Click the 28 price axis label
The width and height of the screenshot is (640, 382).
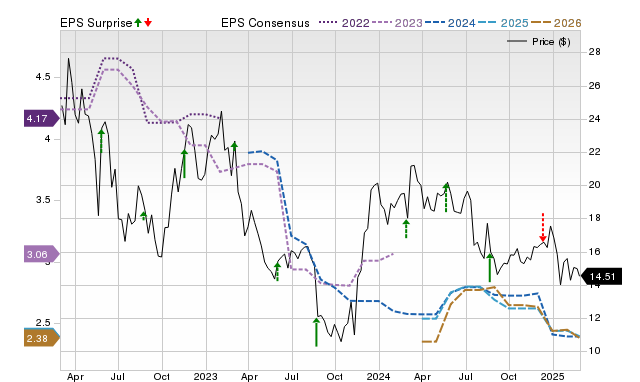(594, 52)
